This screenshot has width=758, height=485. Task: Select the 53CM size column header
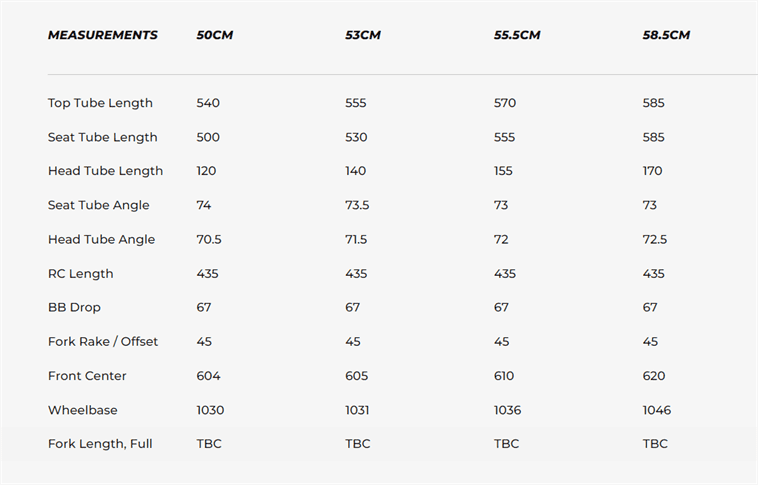coord(363,35)
